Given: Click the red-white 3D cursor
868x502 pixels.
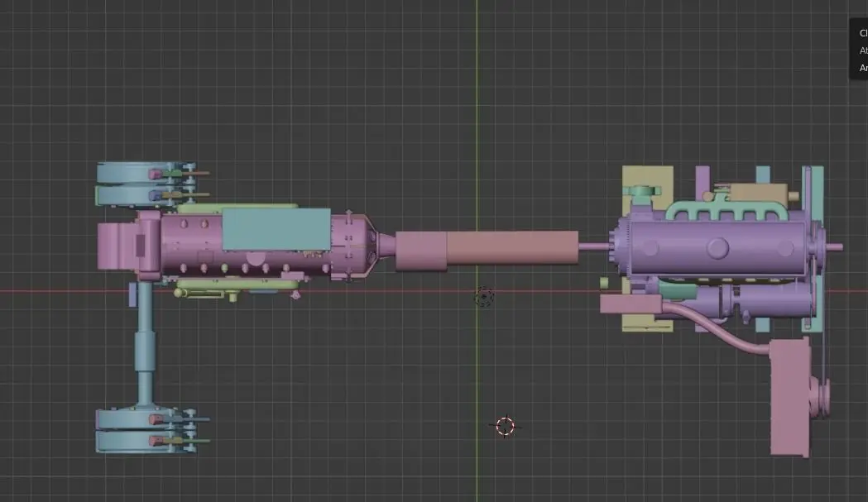Looking at the screenshot, I should [505, 426].
